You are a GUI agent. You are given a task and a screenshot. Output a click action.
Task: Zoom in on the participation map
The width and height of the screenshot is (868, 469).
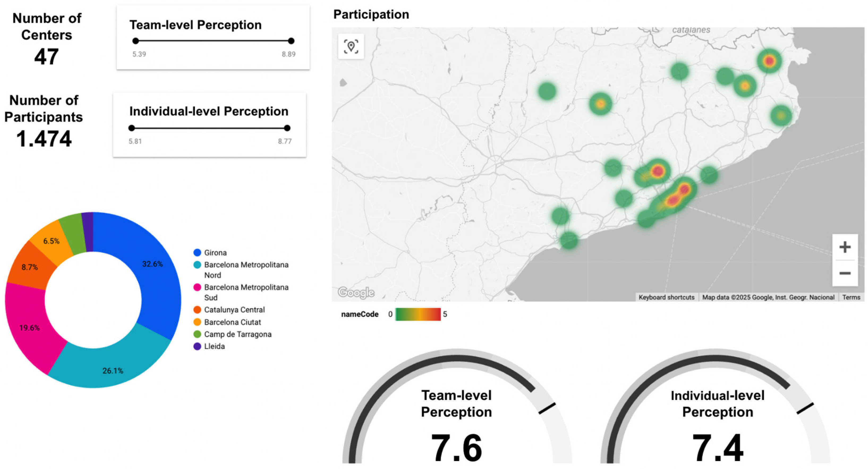845,247
